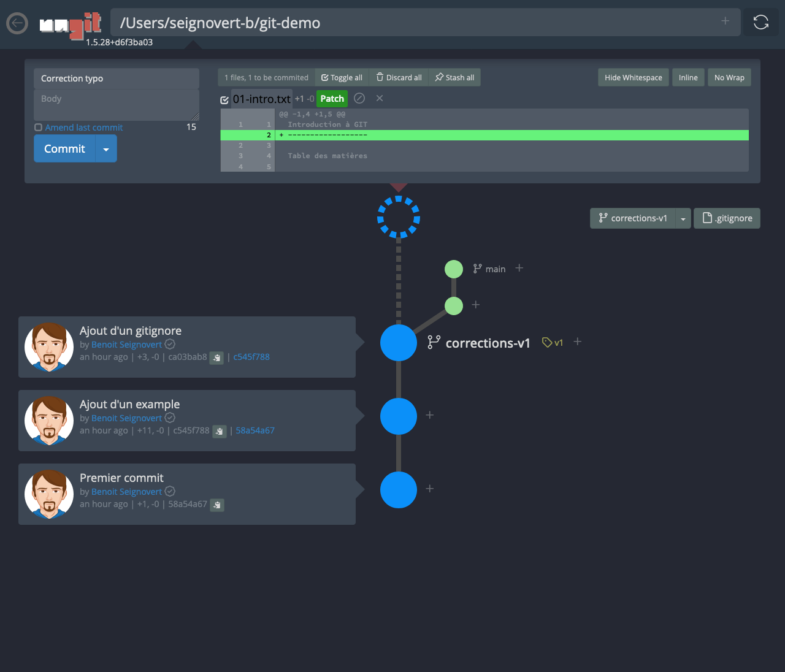785x672 pixels.
Task: Enable Patch mode for 01-intro.txt
Action: 332,99
